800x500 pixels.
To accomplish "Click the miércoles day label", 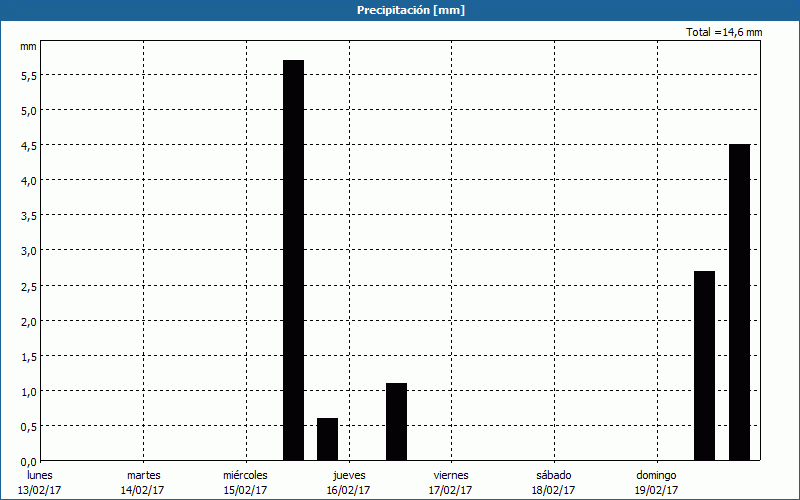I will (x=245, y=475).
